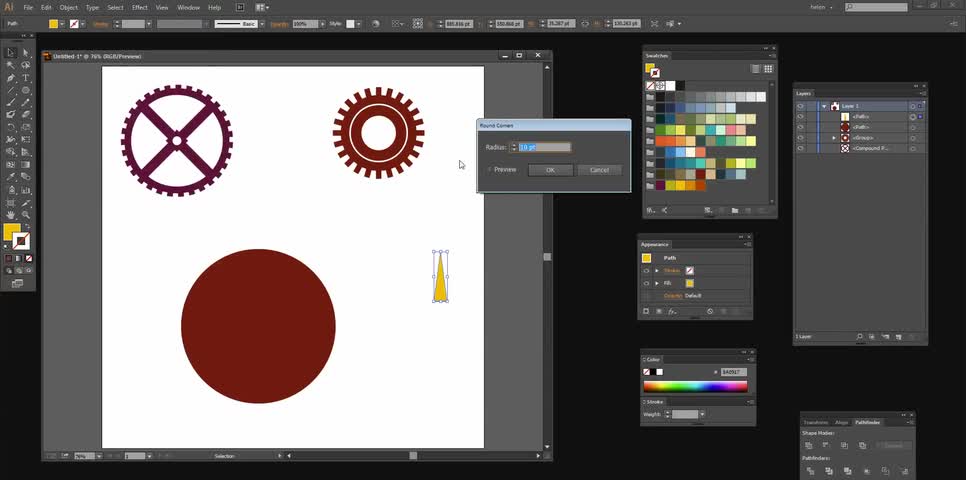Select the Paintbrush tool
Screen dimensions: 966x480
[10, 103]
